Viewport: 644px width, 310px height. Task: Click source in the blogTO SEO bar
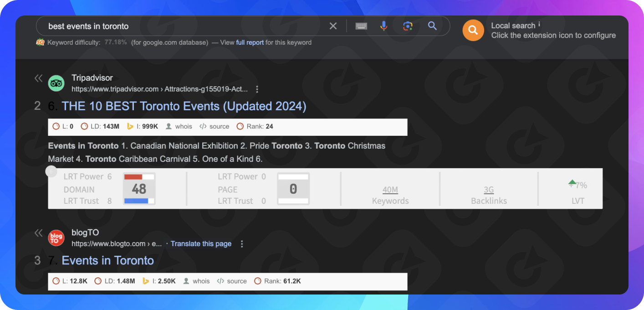(x=232, y=281)
